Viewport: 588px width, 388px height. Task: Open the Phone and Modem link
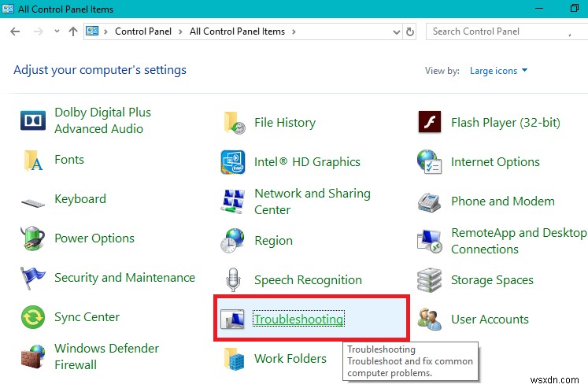click(x=503, y=201)
